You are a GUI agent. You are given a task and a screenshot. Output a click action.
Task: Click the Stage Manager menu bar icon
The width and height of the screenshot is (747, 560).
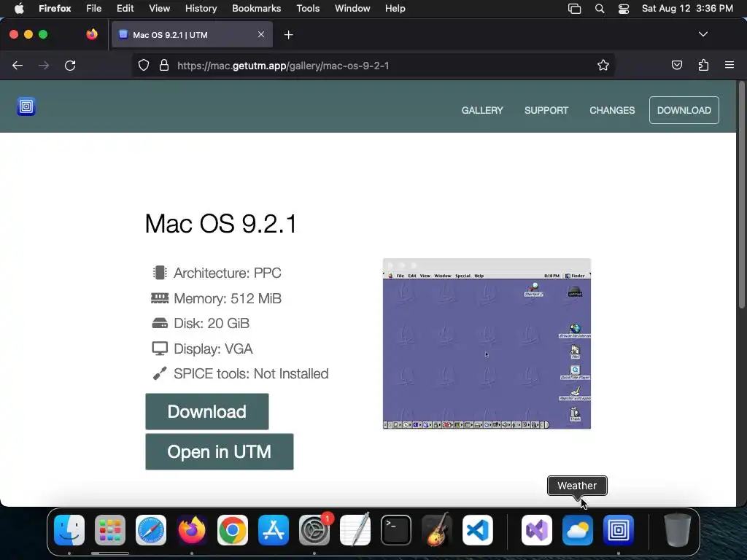575,9
